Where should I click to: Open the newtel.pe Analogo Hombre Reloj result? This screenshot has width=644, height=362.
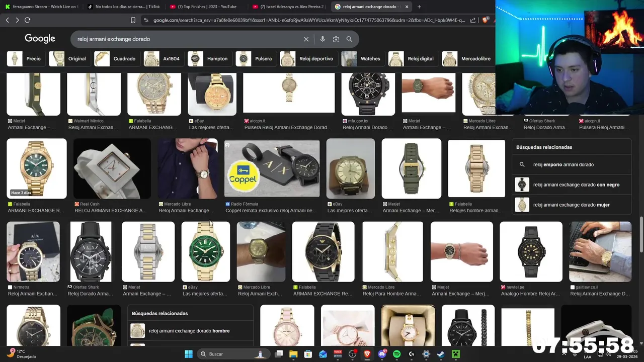[531, 251]
